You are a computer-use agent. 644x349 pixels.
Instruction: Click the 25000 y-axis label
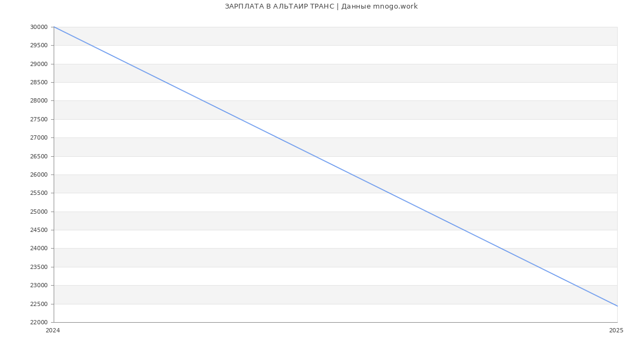[39, 212]
